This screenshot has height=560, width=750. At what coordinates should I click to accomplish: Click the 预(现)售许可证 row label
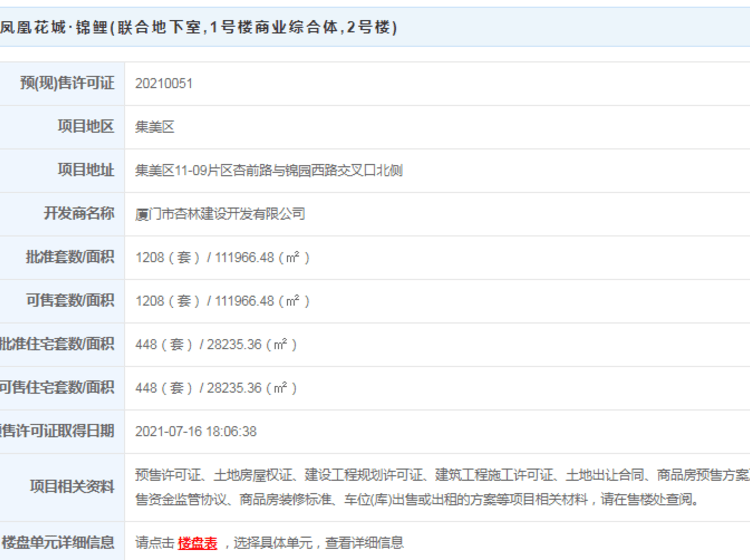(67, 84)
